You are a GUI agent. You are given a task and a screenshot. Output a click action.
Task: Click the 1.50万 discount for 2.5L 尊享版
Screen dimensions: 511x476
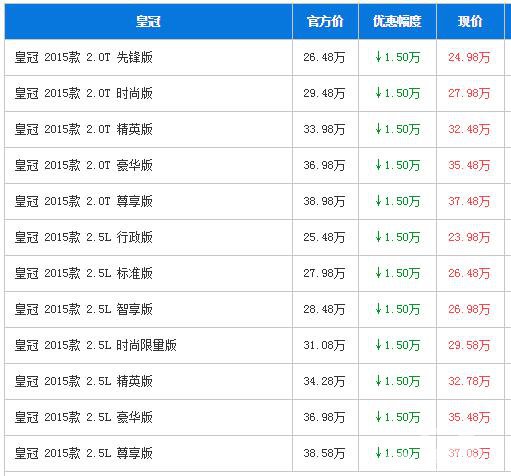tap(397, 453)
